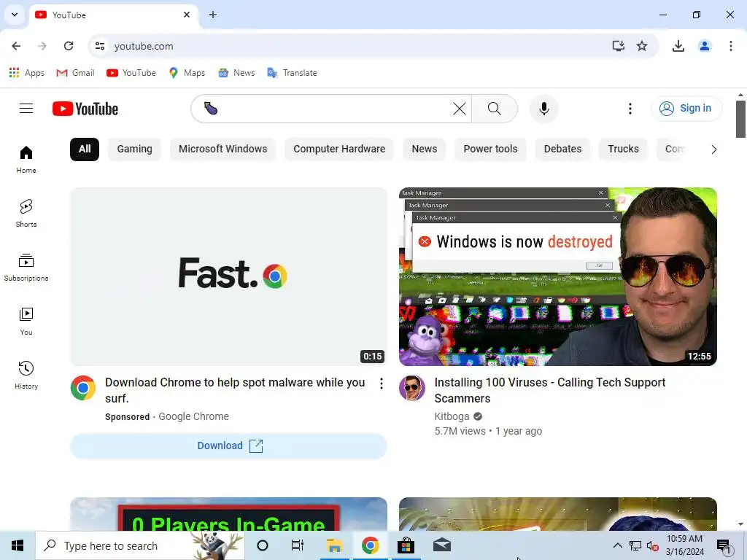The image size is (747, 560).
Task: Open Mail app from the taskbar
Action: 442,545
